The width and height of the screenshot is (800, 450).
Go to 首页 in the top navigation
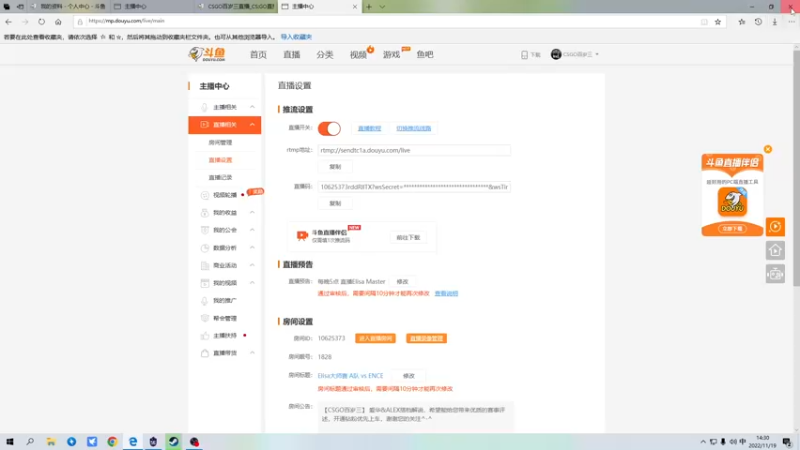pos(258,55)
